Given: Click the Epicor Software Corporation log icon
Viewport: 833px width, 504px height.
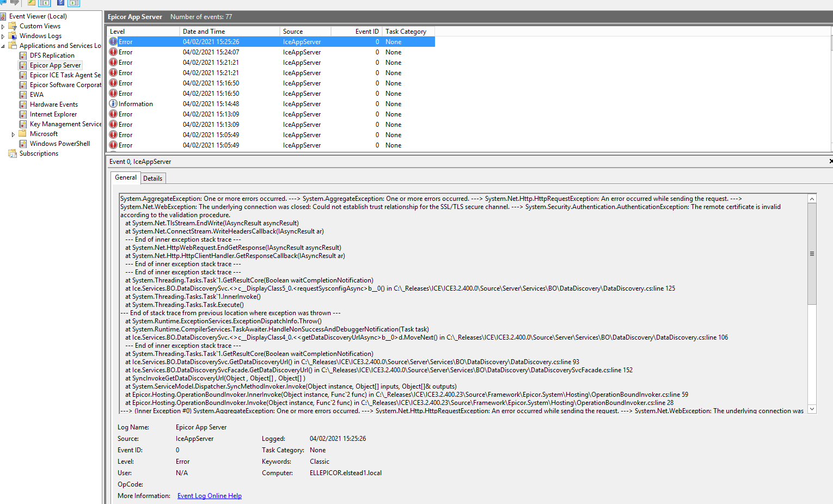Looking at the screenshot, I should [x=23, y=85].
